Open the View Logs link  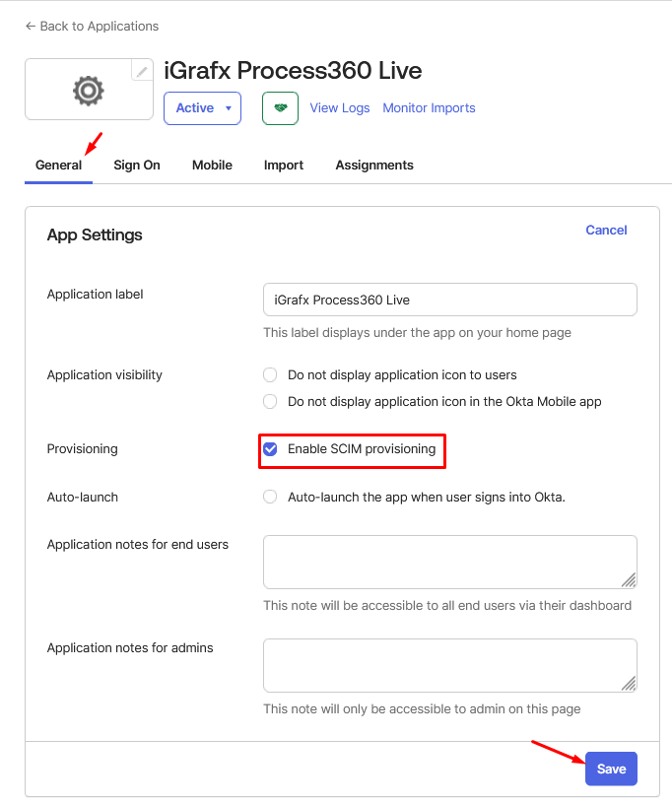tap(340, 108)
